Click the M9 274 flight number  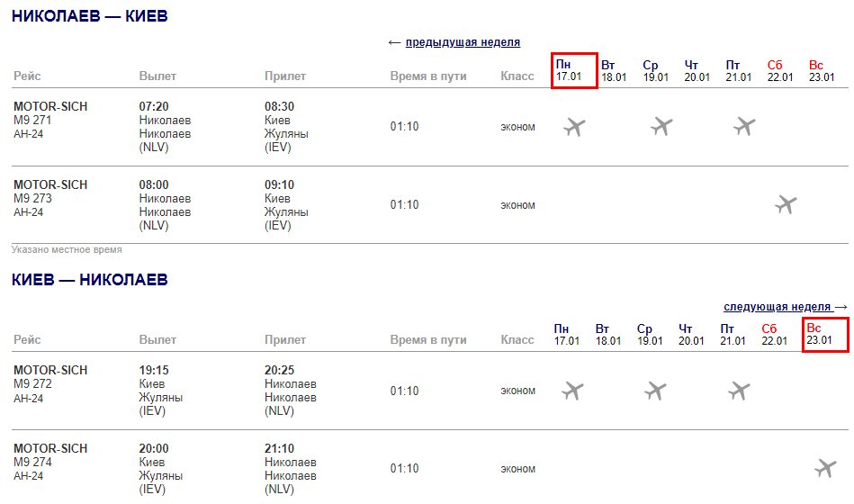pos(32,462)
